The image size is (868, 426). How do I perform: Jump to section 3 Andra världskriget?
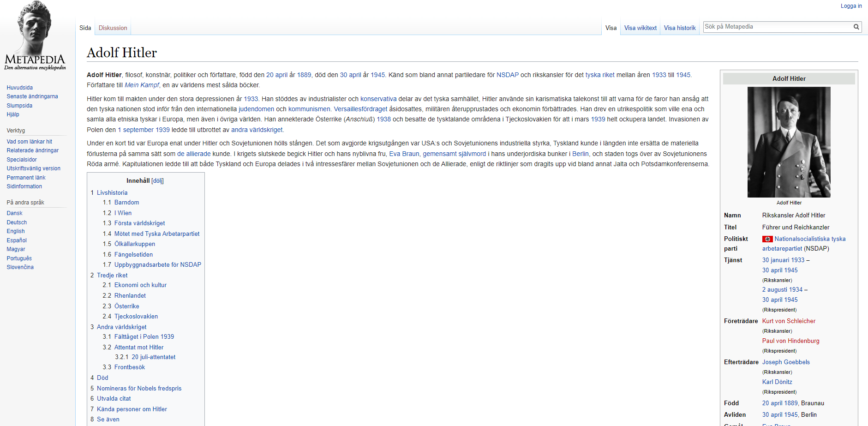[x=119, y=327]
